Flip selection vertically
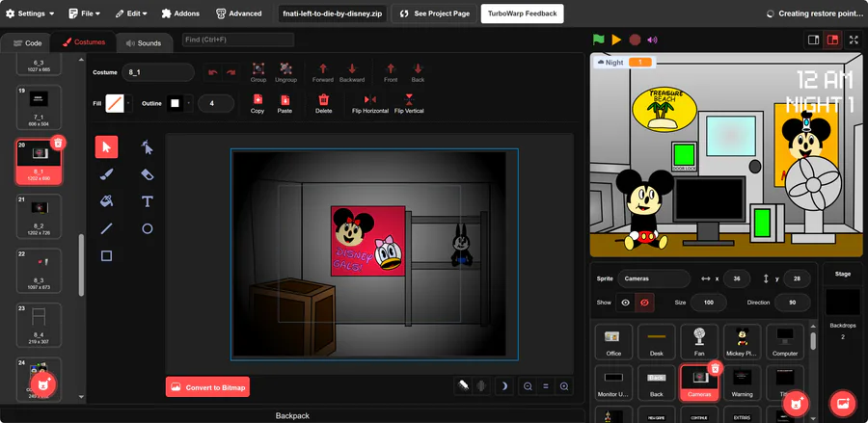Viewport: 868px width, 423px height. pos(409,103)
